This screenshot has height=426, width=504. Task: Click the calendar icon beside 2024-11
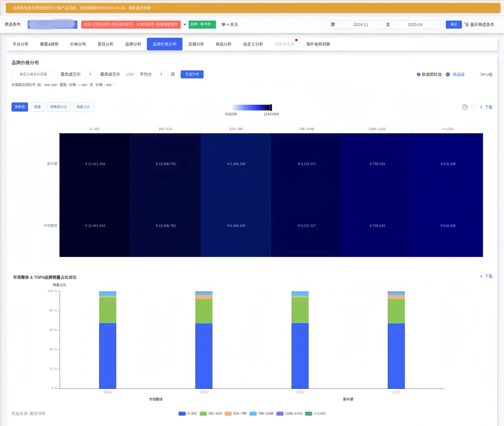[x=333, y=24]
